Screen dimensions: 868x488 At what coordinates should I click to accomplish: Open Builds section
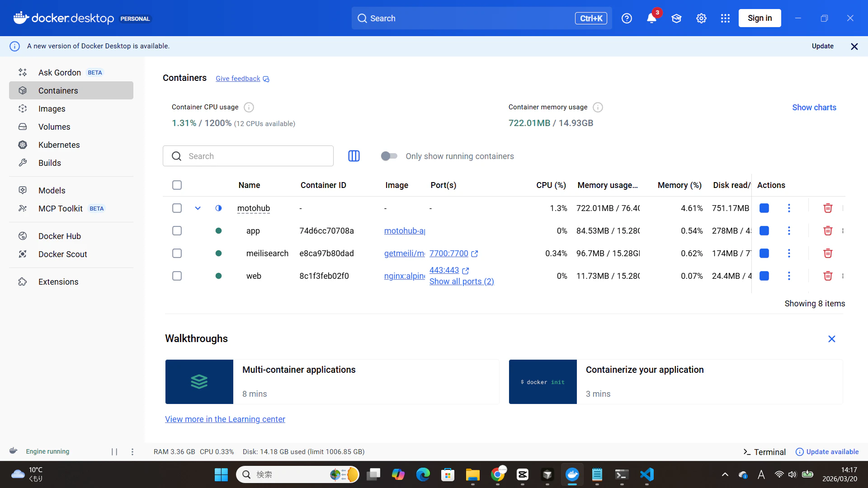click(71, 163)
